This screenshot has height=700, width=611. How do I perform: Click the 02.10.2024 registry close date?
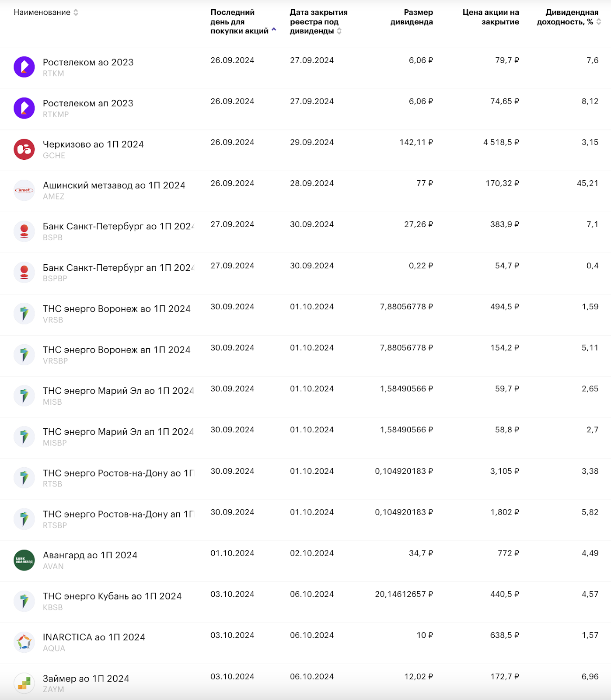(x=312, y=553)
